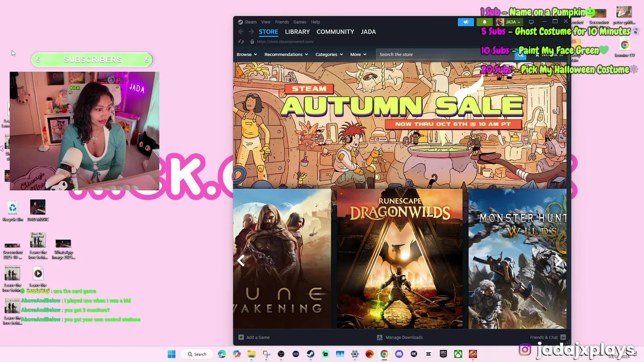Open the Recycle Bin desktop icon

click(x=13, y=211)
